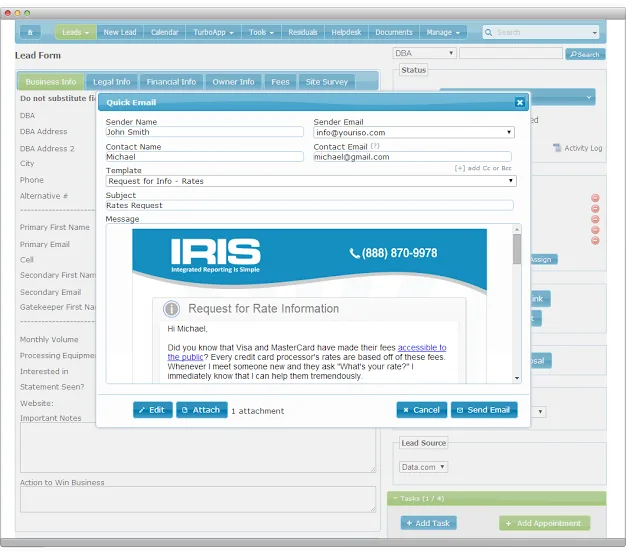626x552 pixels.
Task: Click the Cancel button in Quick Email
Action: 422,410
